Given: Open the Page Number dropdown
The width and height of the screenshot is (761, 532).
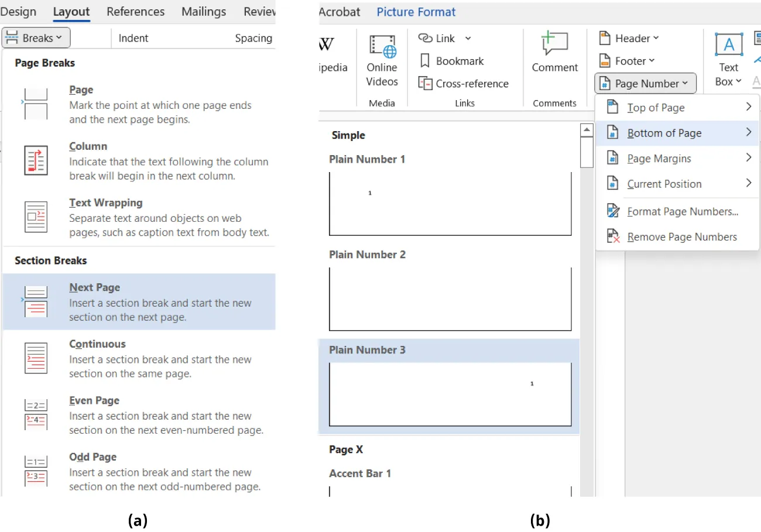Looking at the screenshot, I should pos(645,83).
